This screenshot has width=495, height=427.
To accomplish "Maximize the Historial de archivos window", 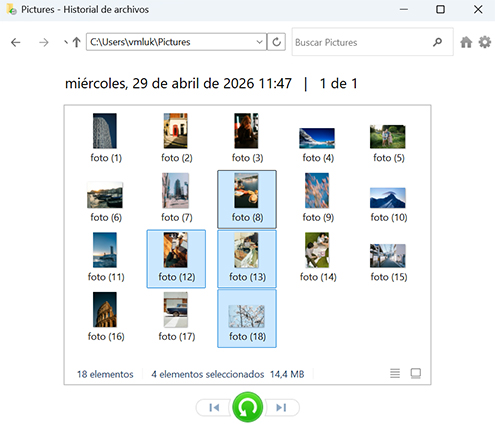I will 440,9.
